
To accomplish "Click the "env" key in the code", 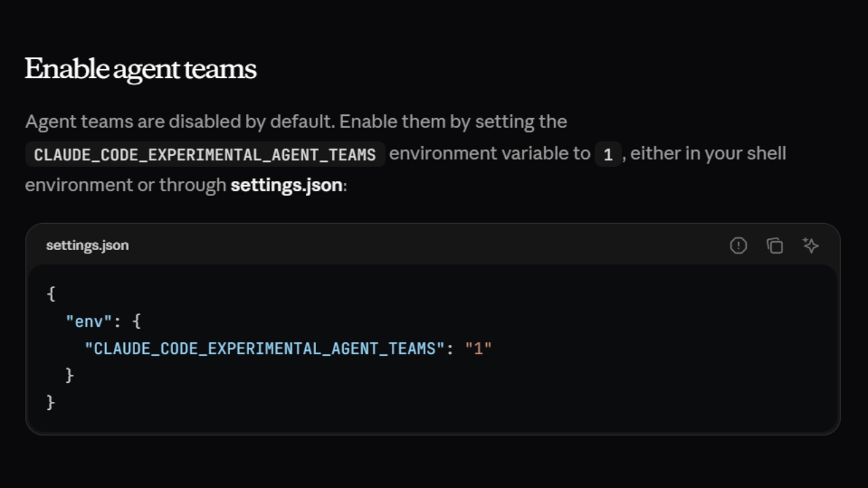I will click(88, 321).
